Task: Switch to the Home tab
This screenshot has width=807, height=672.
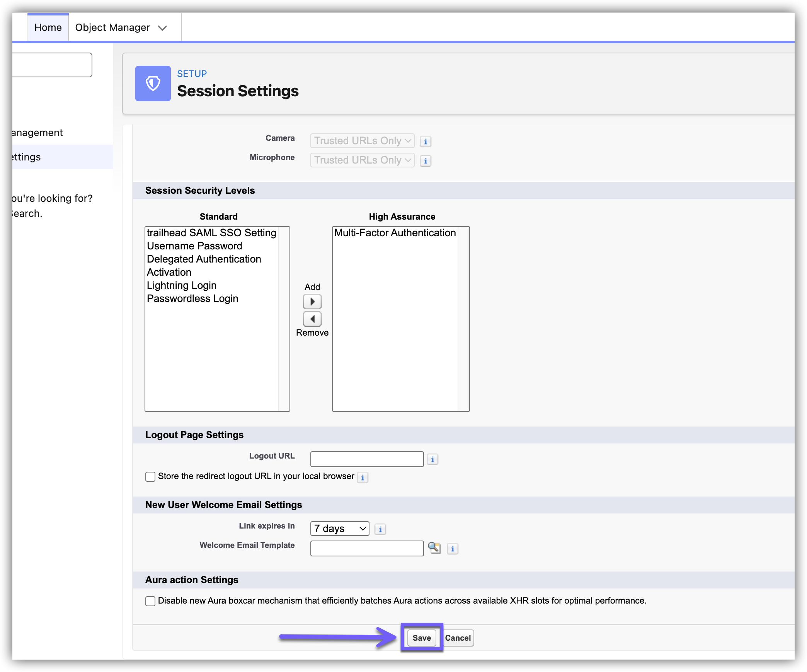Action: [48, 27]
